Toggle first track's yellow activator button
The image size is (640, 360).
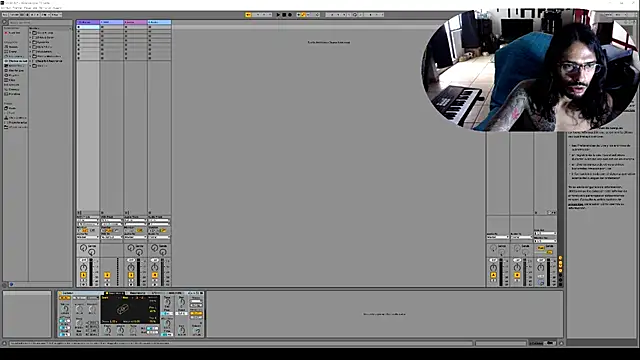84,276
